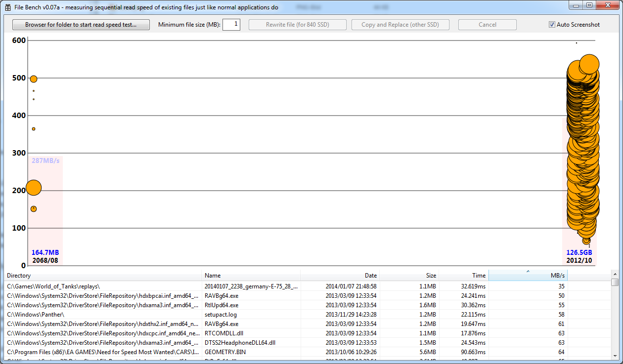Sort by the MB/s column header
The image size is (623, 364).
pos(528,276)
